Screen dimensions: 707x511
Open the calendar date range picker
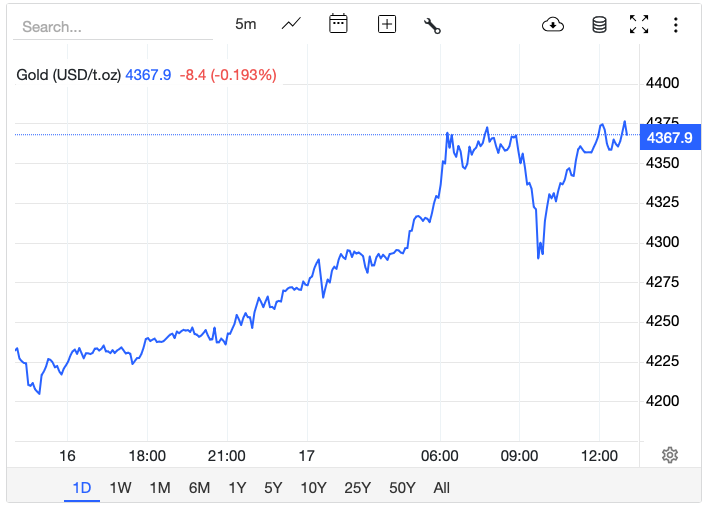tap(338, 24)
